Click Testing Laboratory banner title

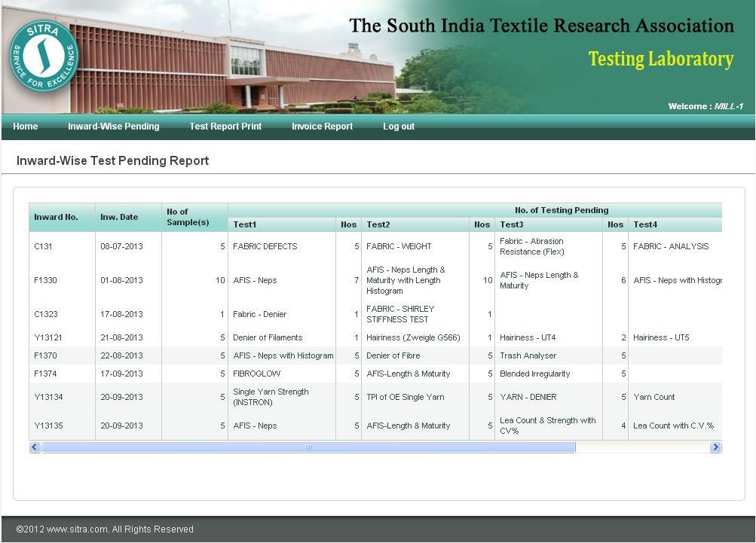(x=660, y=59)
